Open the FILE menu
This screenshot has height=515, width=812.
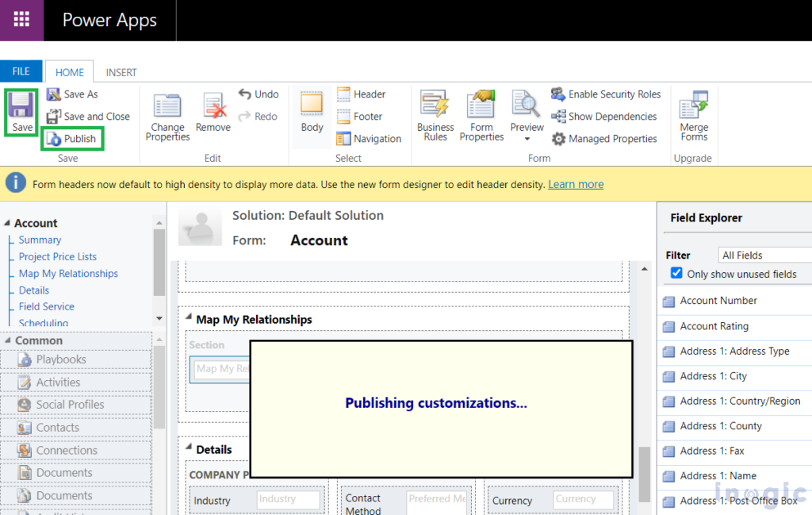coord(21,71)
